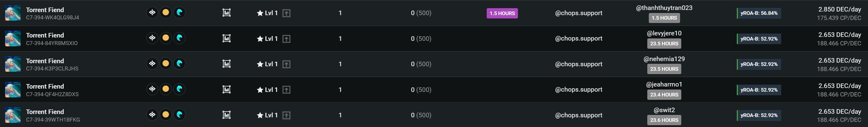
Task: Click Torrent Fiend thumbnail for C7-394-K3P3CLRJHS
Action: coord(13,64)
